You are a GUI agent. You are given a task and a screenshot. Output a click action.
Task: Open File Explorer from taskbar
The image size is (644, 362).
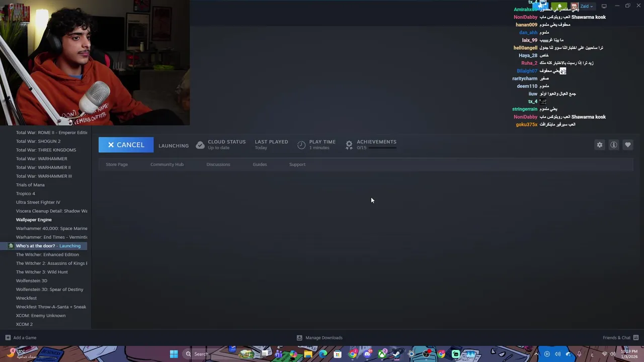[308, 354]
